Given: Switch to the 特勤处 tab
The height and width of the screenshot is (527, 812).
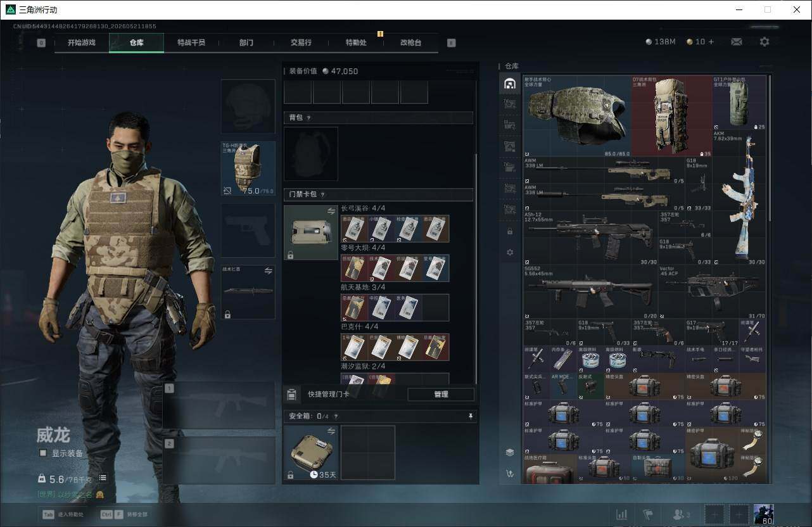Looking at the screenshot, I should pyautogui.click(x=356, y=42).
